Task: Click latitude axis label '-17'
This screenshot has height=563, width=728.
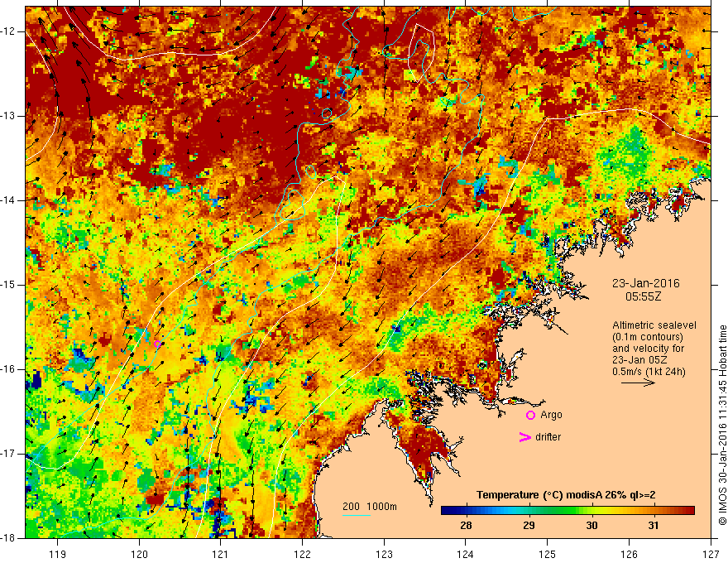Action: tap(9, 454)
